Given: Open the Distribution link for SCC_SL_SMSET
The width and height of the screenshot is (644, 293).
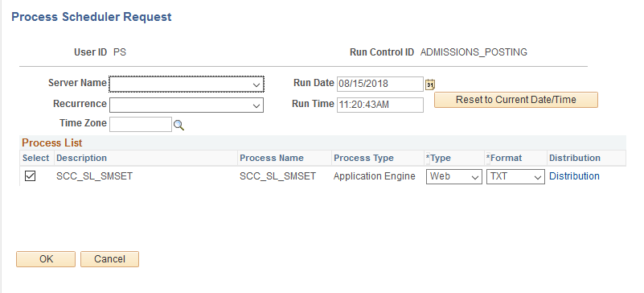Looking at the screenshot, I should tap(574, 176).
